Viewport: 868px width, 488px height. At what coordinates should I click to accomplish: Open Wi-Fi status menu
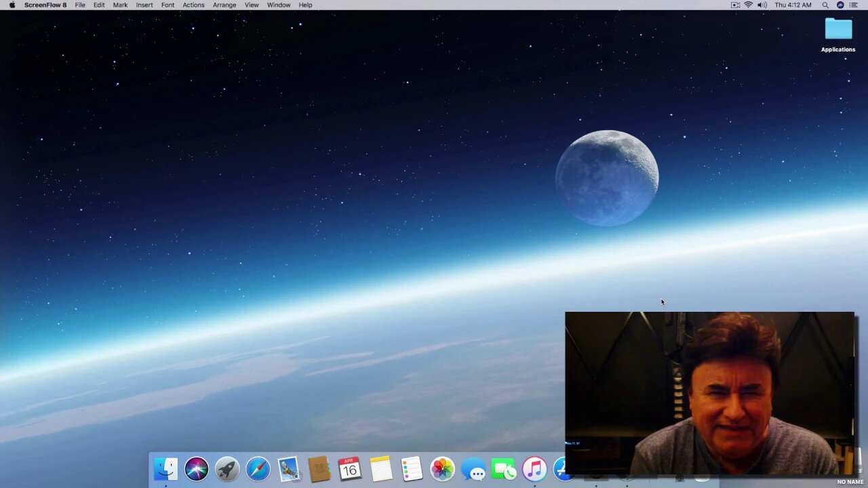tap(749, 5)
